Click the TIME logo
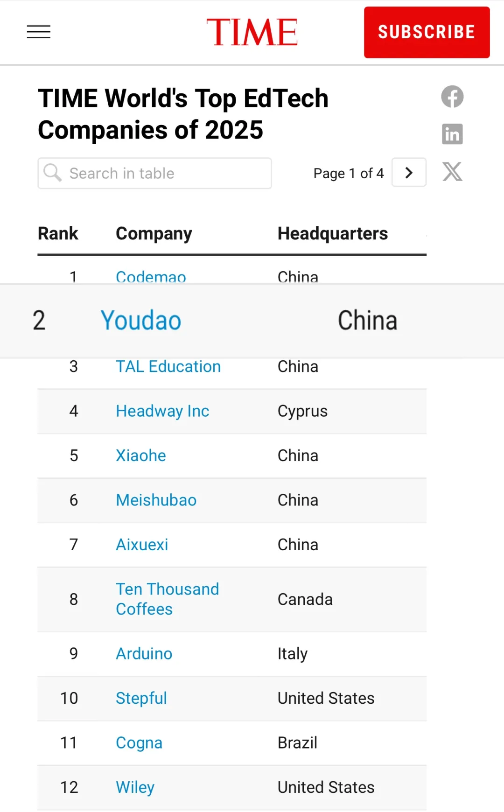 [252, 32]
